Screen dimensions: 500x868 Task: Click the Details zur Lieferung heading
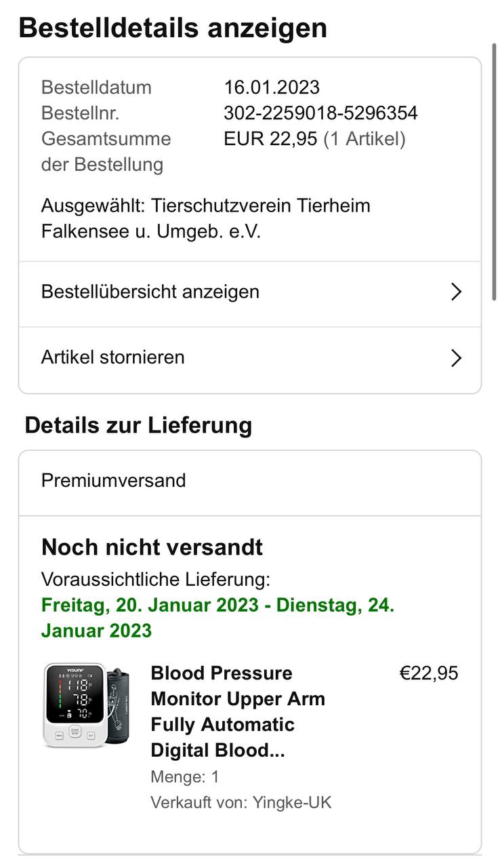pos(138,426)
